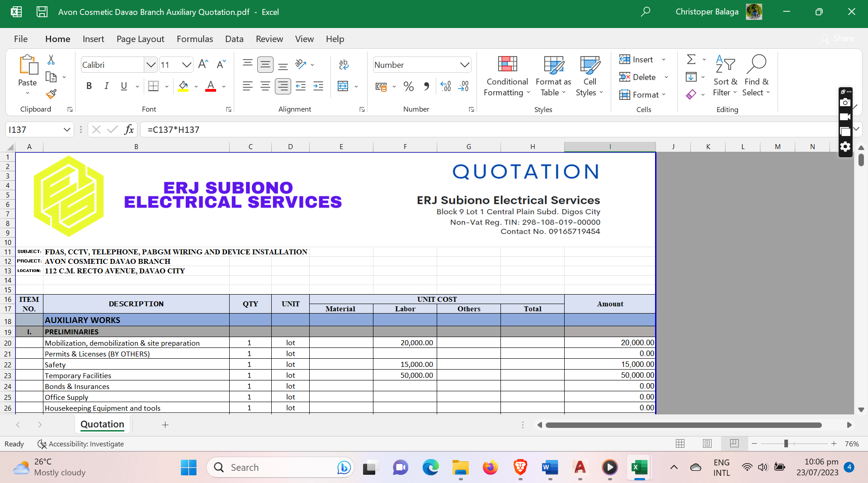
Task: Open Sort & Filter dropdown
Action: point(725,76)
